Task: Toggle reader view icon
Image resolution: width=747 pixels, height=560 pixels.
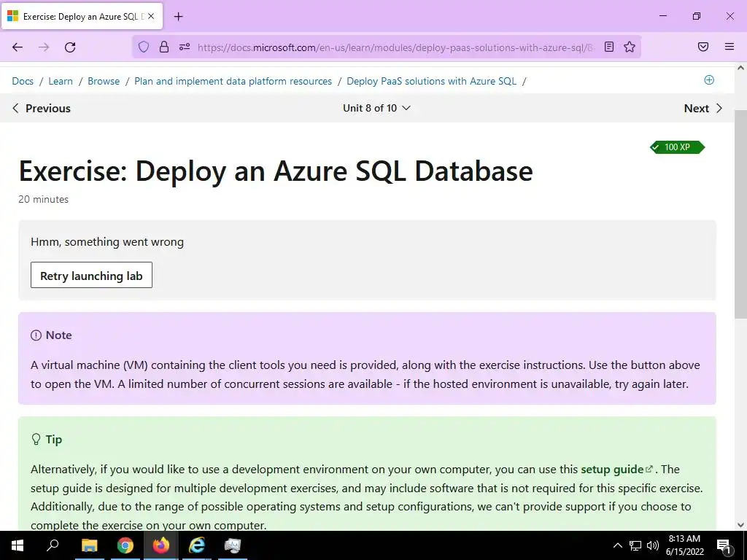Action: point(609,47)
